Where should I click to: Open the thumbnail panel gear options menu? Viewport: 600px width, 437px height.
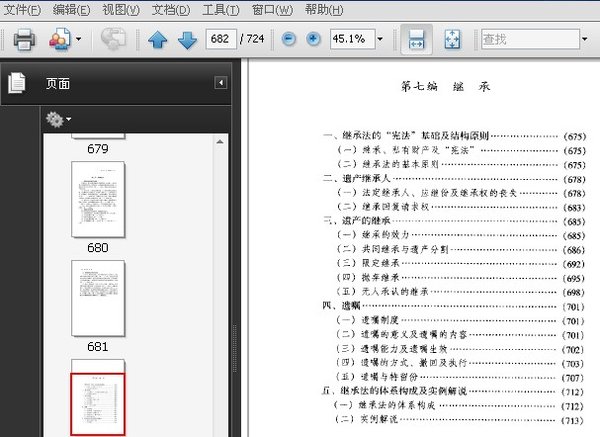click(x=58, y=119)
